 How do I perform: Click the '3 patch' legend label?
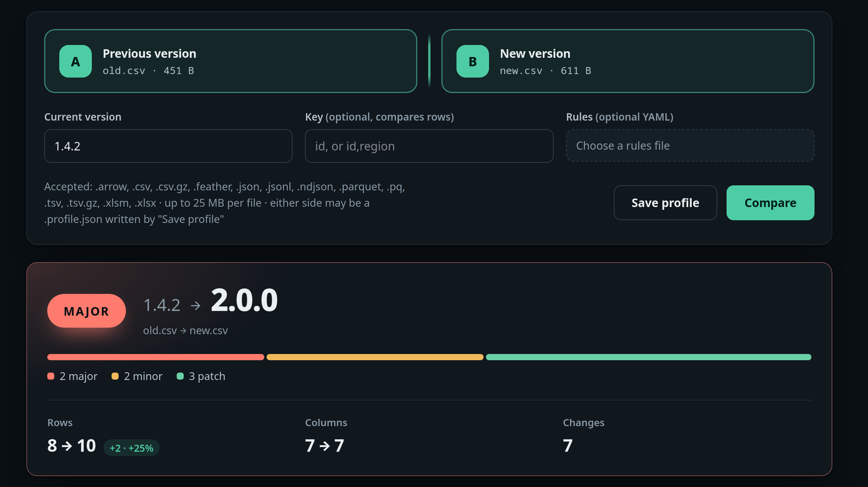[x=207, y=376]
